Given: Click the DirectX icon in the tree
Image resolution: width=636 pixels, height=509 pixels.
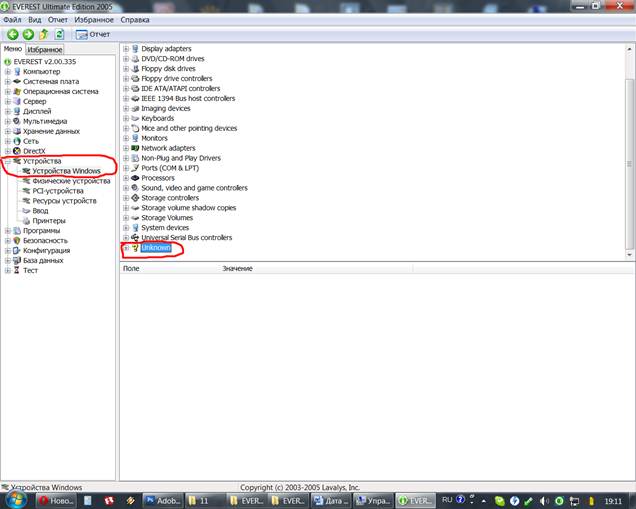Looking at the screenshot, I should 16,151.
